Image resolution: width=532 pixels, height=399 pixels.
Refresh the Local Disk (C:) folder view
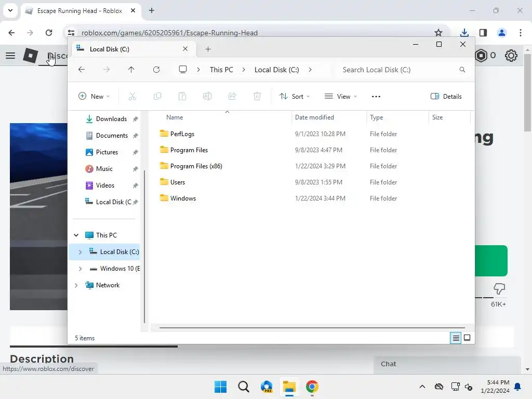click(156, 70)
